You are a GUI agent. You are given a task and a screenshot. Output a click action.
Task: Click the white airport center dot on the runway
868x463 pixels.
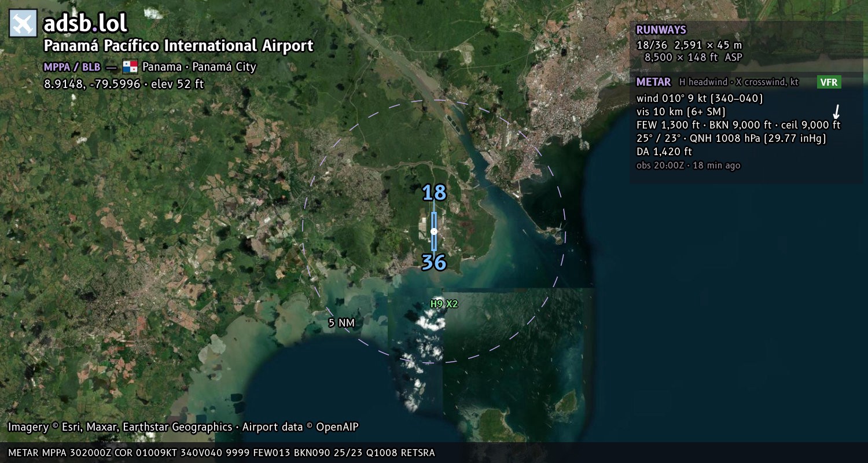coord(434,231)
